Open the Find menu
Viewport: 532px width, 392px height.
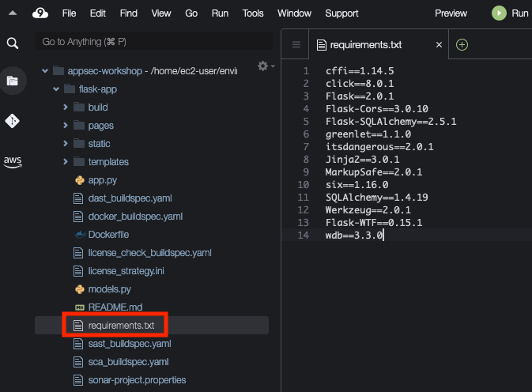[129, 13]
